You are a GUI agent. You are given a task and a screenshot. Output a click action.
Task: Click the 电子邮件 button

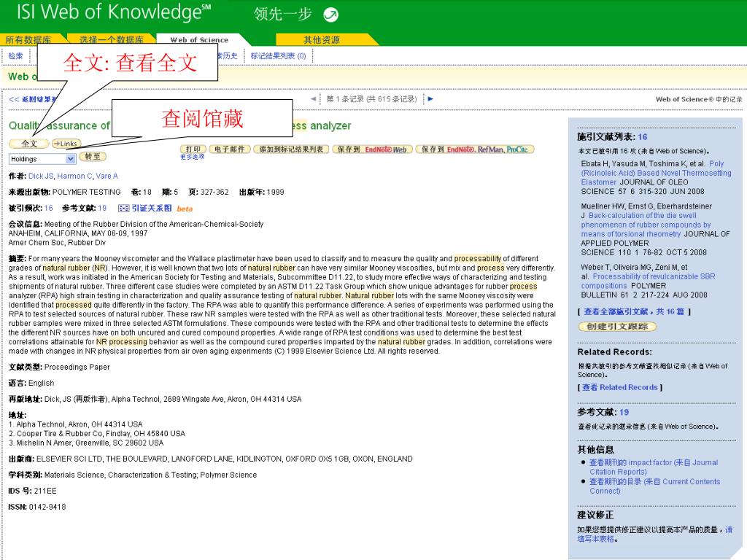click(230, 149)
